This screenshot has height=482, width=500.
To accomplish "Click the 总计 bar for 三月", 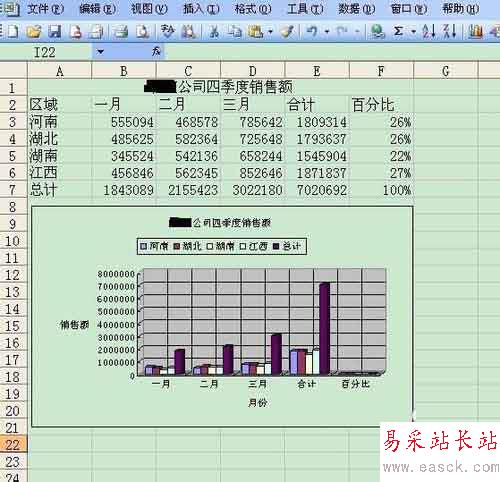I will click(x=276, y=354).
